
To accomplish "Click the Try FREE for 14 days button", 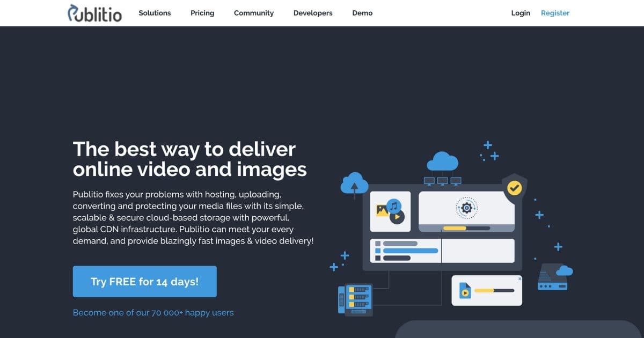I will click(x=145, y=281).
